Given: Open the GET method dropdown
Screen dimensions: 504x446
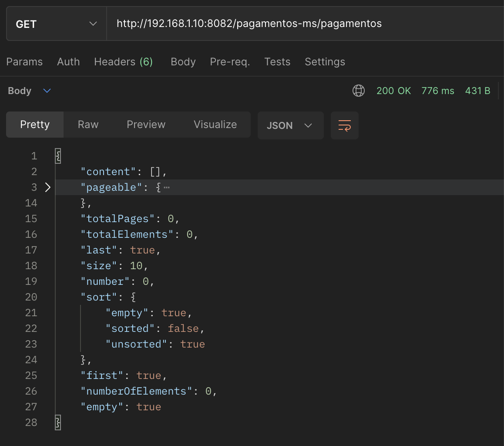Looking at the screenshot, I should click(x=56, y=24).
